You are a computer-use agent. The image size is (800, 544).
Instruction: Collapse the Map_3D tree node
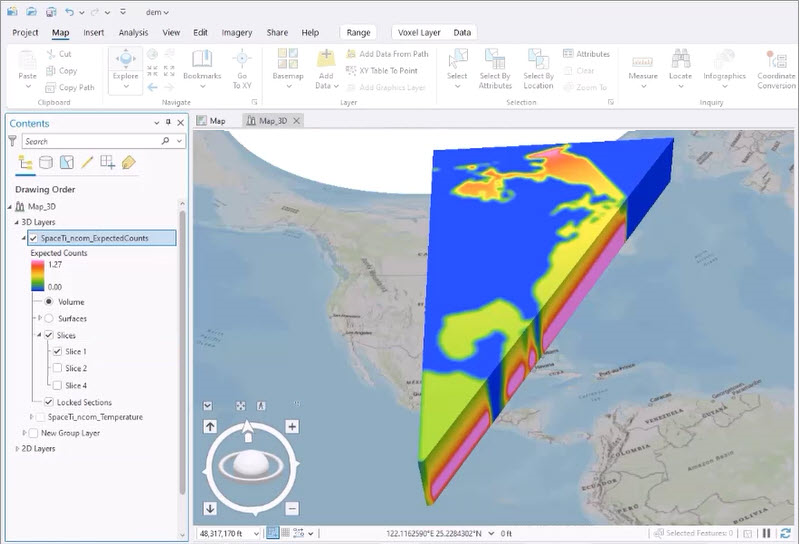pyautogui.click(x=10, y=207)
